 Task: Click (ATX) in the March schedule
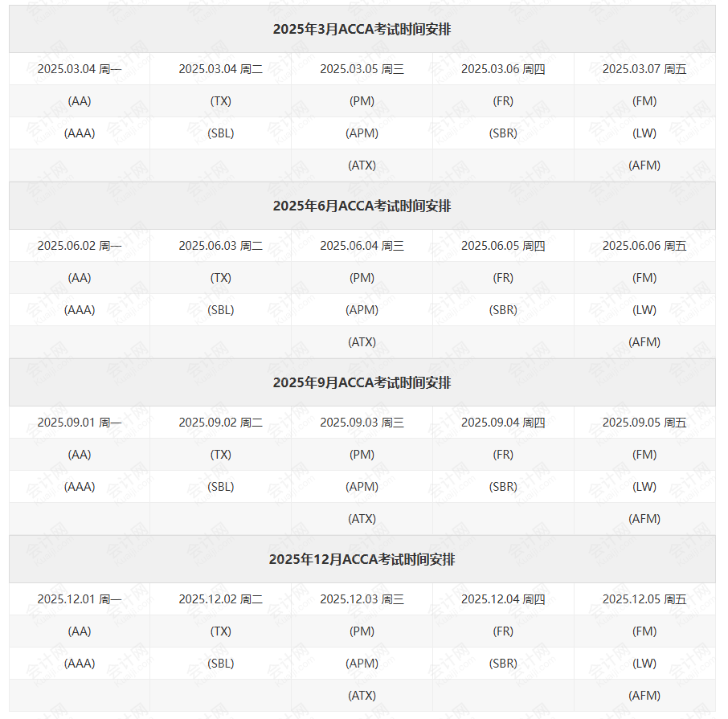362,165
